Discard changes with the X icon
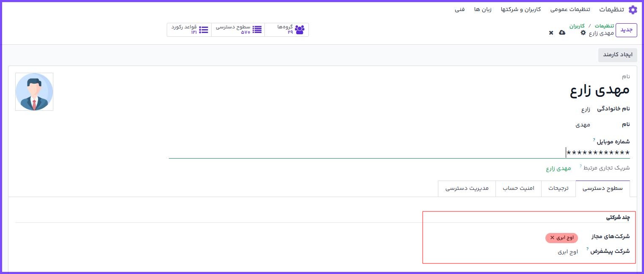Image resolution: width=644 pixels, height=274 pixels. click(551, 33)
